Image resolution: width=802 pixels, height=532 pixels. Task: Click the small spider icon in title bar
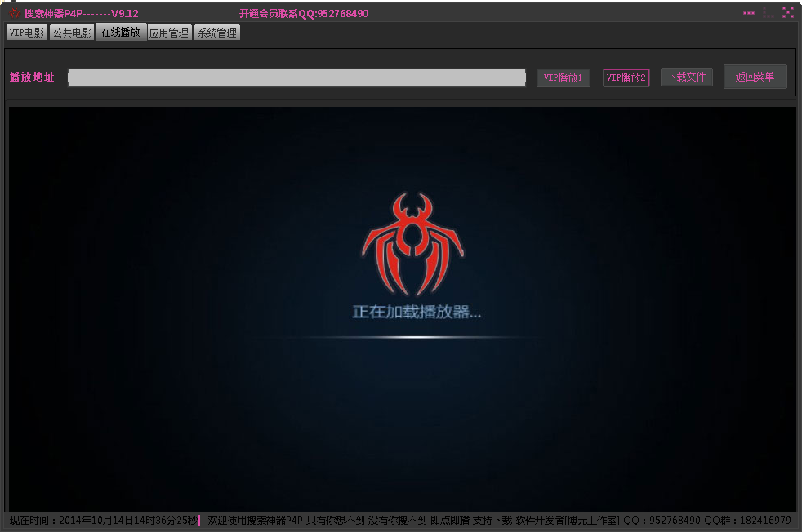coord(15,13)
